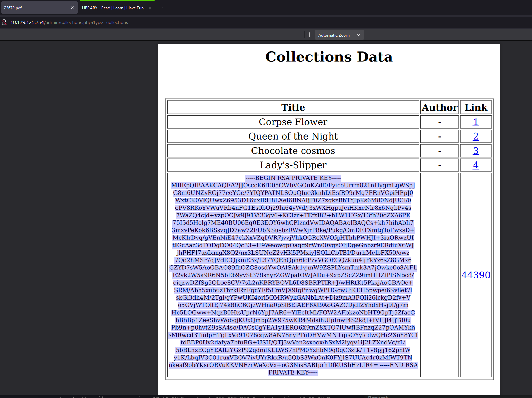Select the 23672.pdf tab
The width and height of the screenshot is (532, 398).
pos(35,8)
